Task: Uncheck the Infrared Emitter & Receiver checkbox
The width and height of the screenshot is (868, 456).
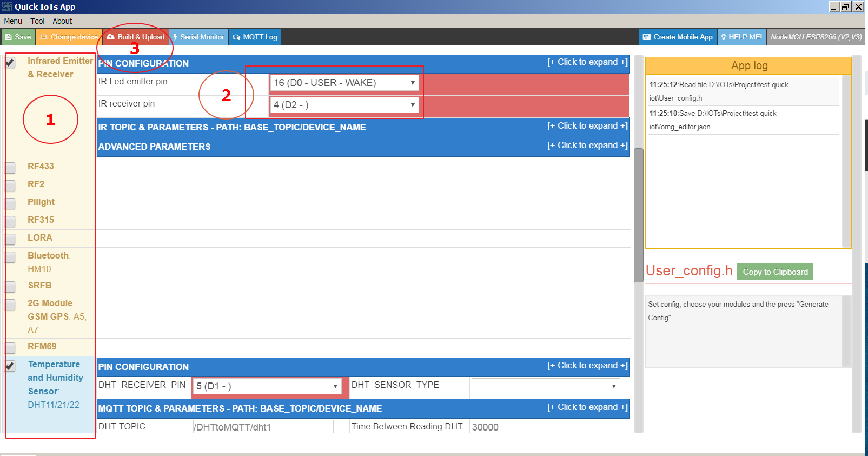Action: 10,63
